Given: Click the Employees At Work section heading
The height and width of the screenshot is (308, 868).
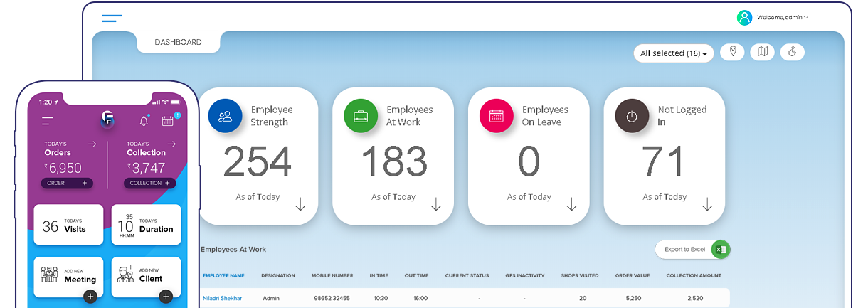Looking at the screenshot, I should [x=233, y=250].
